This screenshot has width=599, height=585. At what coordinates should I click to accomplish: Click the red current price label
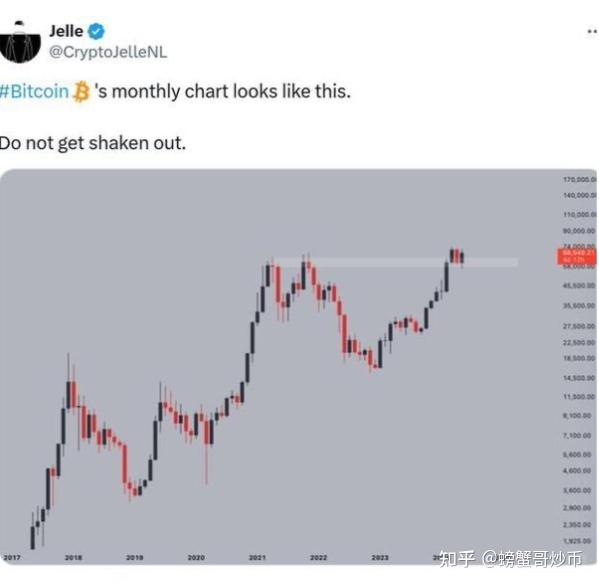coord(576,256)
